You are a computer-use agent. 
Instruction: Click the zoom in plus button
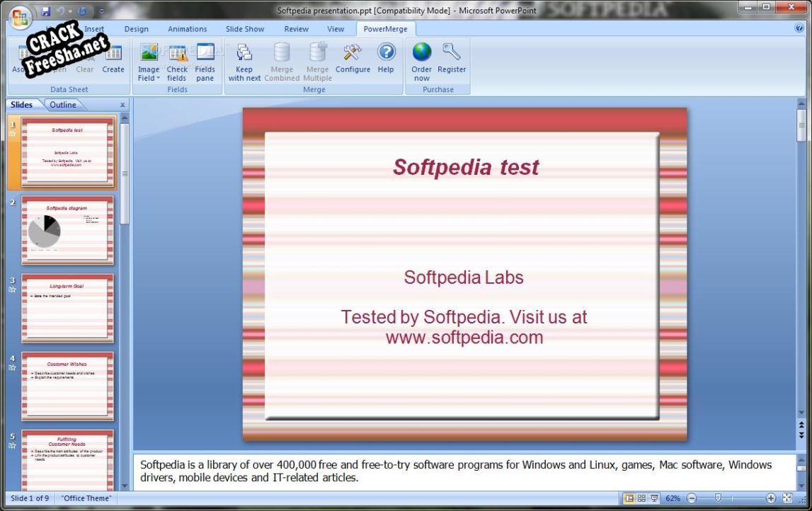(772, 498)
